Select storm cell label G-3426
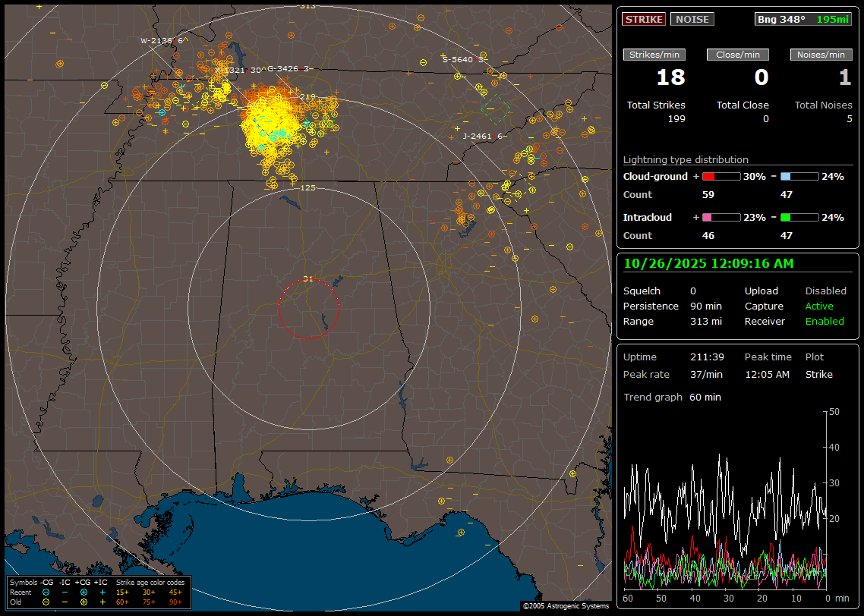 (284, 69)
